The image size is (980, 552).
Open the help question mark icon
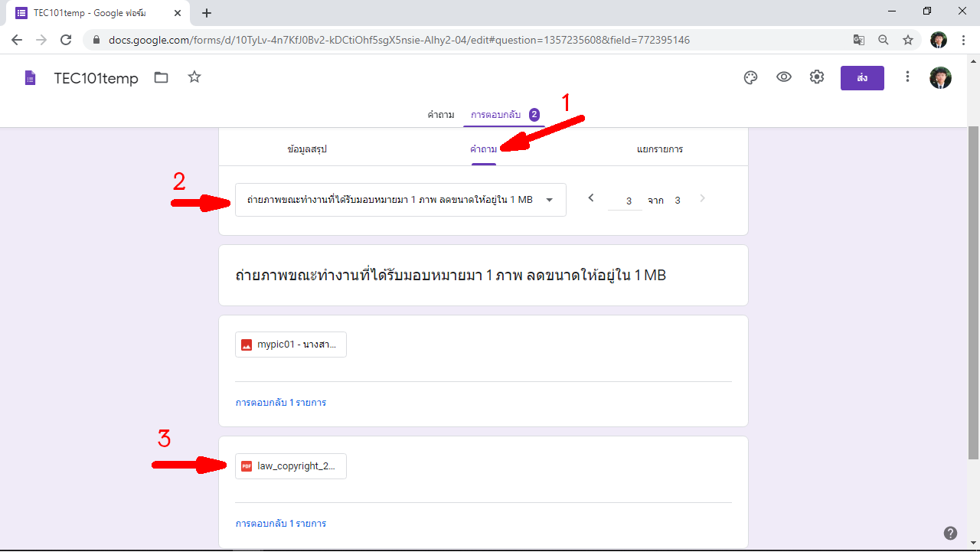click(950, 533)
